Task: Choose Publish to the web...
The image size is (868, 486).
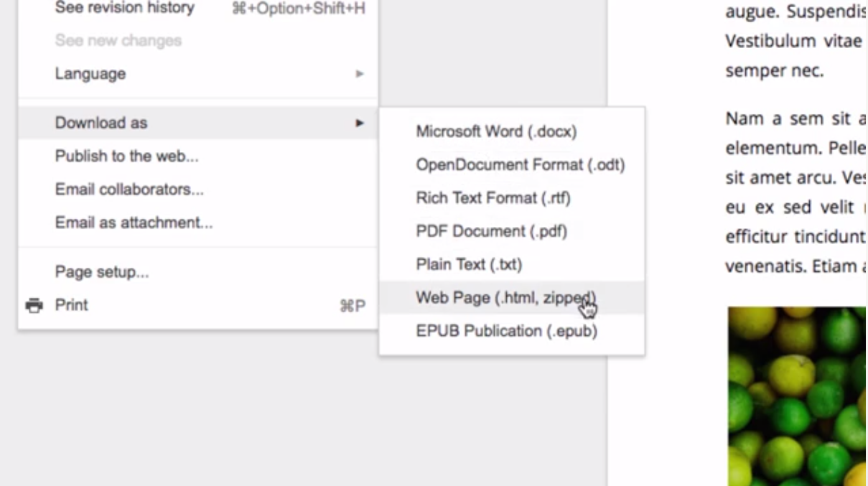Action: pyautogui.click(x=197, y=156)
